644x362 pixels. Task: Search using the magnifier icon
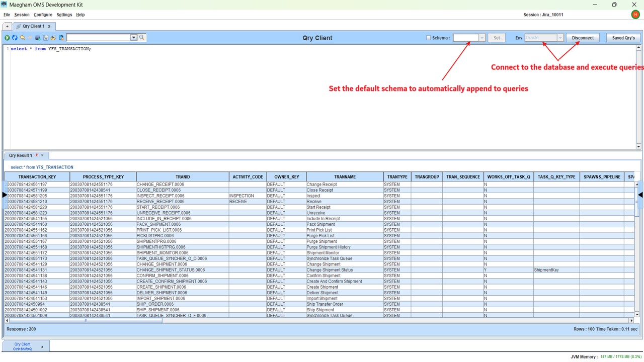pos(141,37)
